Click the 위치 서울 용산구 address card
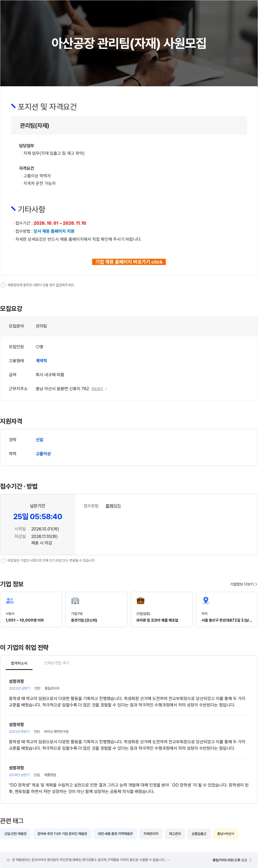Viewport: 258px width, 868px height. click(227, 609)
